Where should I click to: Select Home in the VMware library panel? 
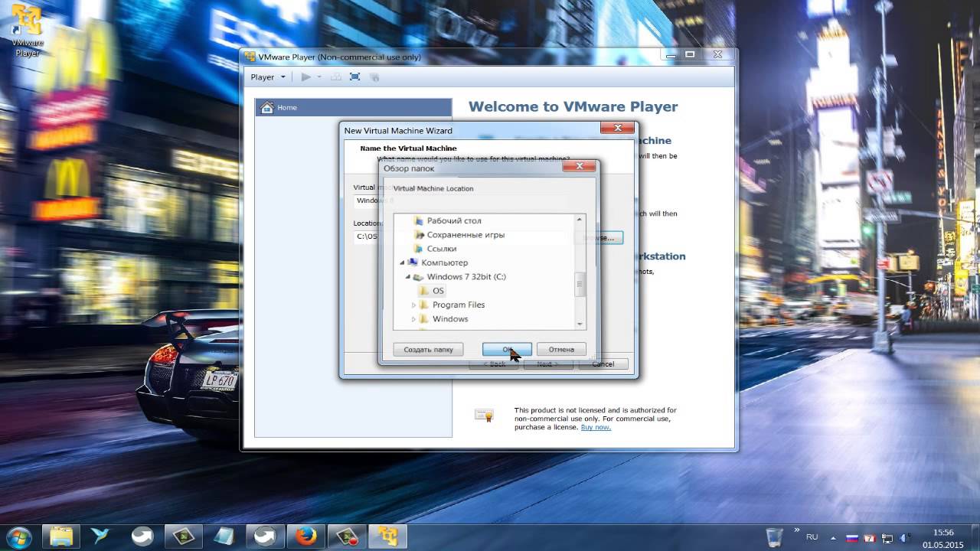353,107
